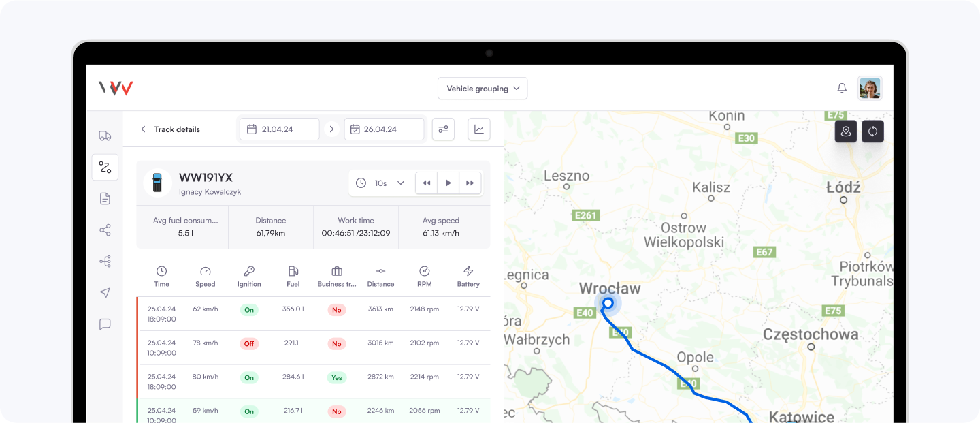Sort by RPM column header

(x=425, y=277)
